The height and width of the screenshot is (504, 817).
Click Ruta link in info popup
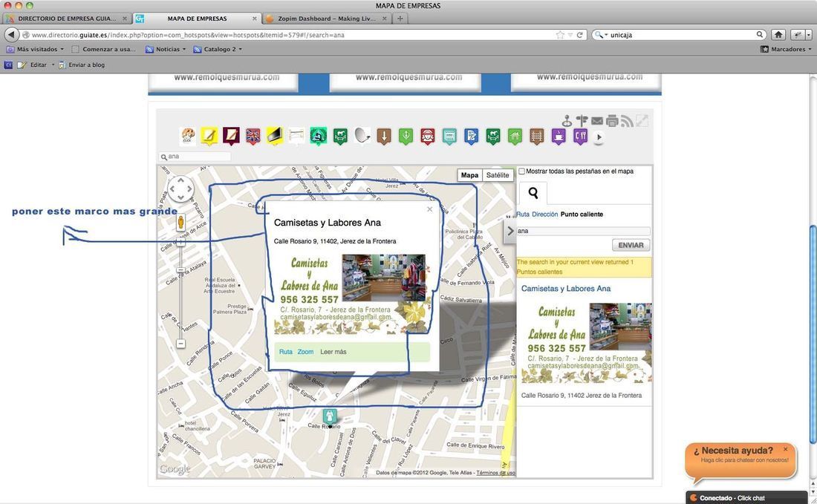click(285, 352)
